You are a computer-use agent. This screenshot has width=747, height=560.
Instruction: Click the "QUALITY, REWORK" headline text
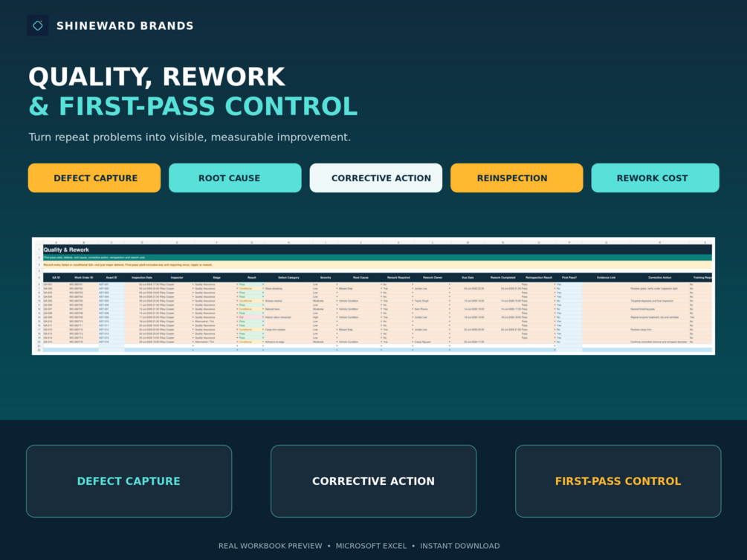coord(157,77)
